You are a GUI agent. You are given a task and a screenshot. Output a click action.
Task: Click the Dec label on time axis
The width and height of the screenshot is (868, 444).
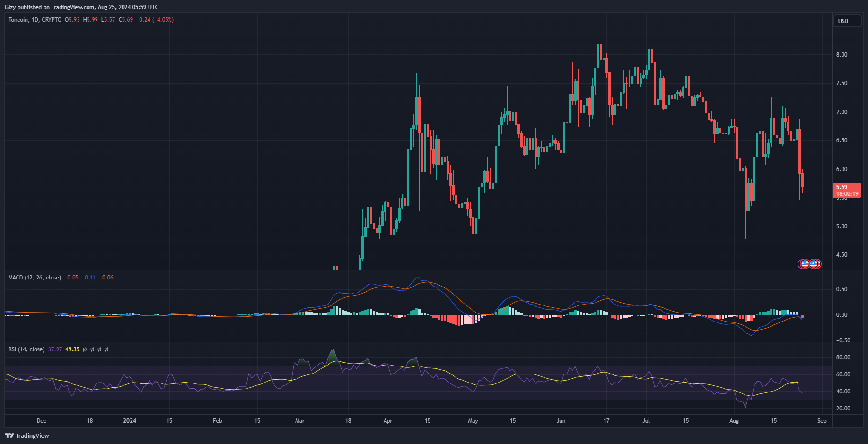coord(41,421)
